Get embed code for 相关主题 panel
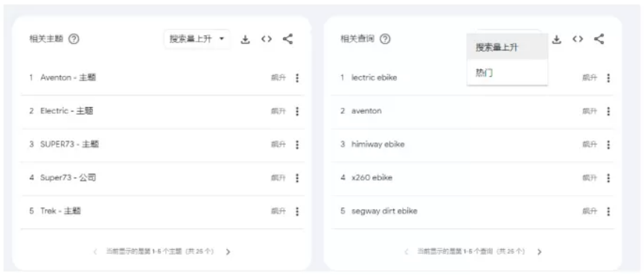 click(x=267, y=39)
